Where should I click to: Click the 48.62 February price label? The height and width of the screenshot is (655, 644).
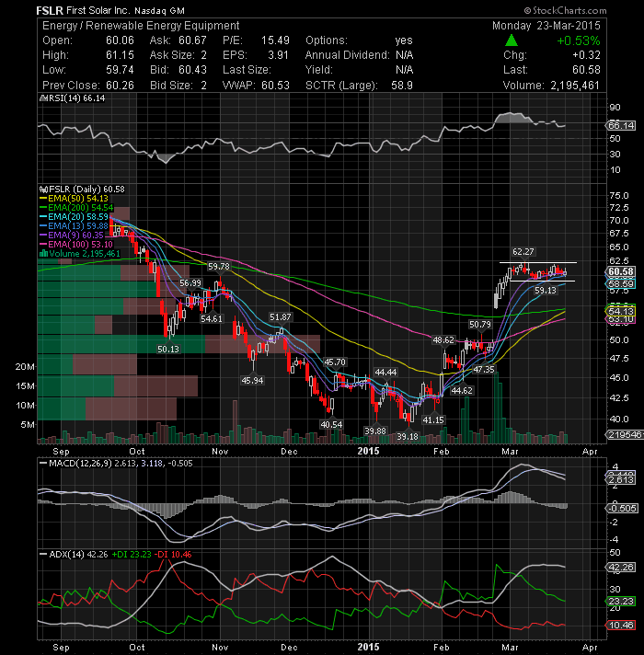click(x=443, y=340)
